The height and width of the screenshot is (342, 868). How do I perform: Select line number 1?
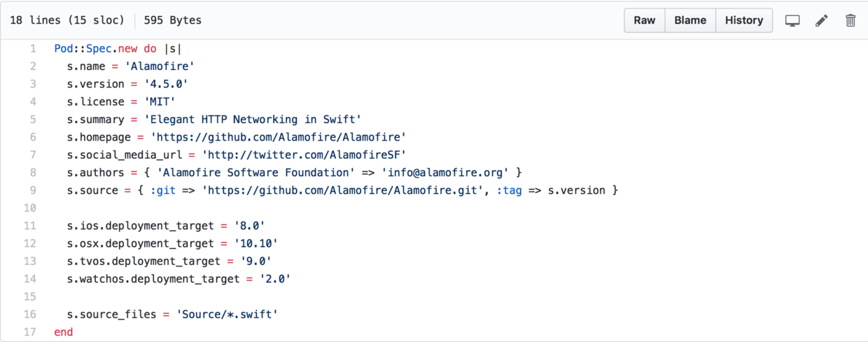[x=33, y=49]
